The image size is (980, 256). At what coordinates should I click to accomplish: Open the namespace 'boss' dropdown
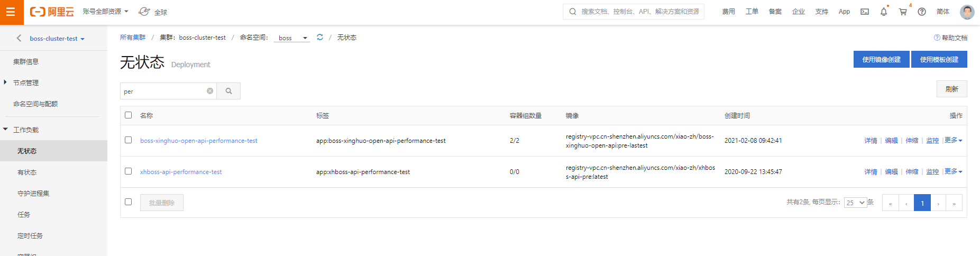[x=292, y=38]
